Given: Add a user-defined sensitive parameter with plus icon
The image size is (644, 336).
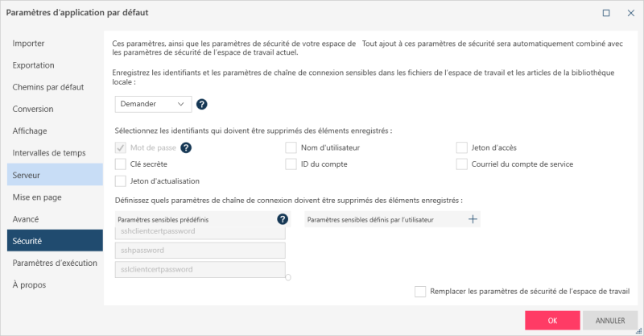Looking at the screenshot, I should [x=473, y=218].
